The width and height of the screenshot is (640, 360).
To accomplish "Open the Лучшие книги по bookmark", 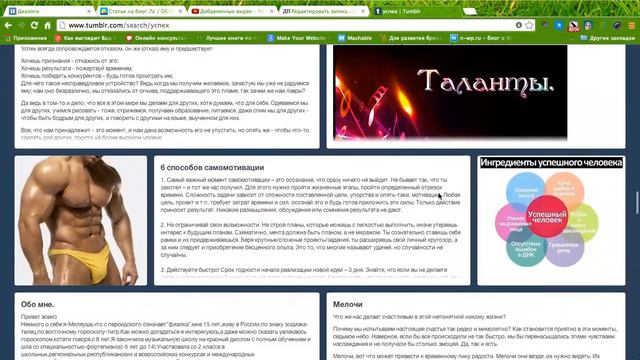I will pos(228,38).
